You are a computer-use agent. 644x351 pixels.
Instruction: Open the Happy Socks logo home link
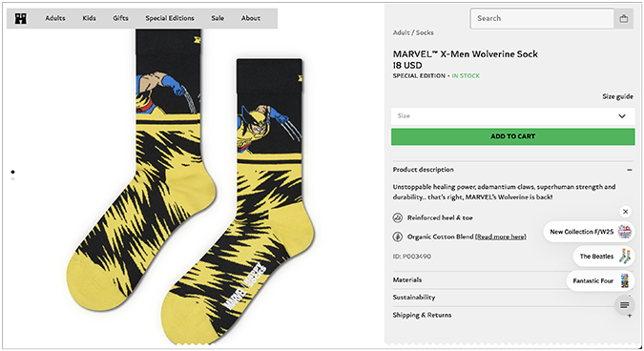pyautogui.click(x=21, y=18)
